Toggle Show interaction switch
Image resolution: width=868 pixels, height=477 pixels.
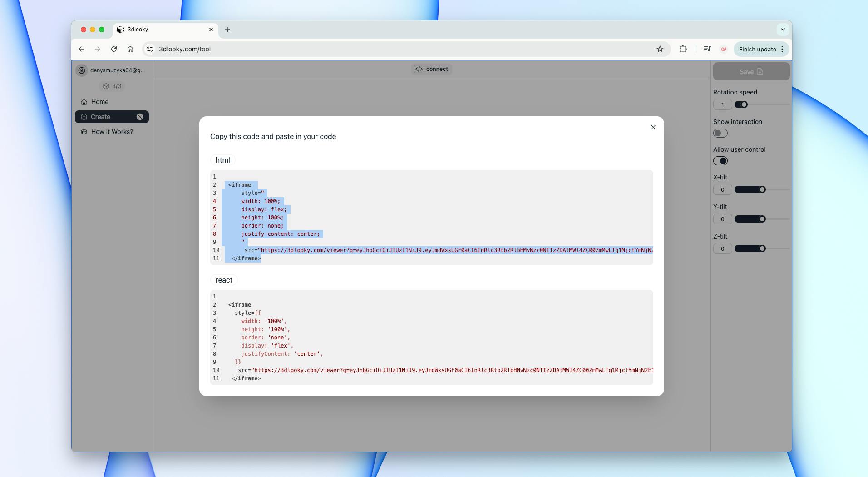(720, 133)
